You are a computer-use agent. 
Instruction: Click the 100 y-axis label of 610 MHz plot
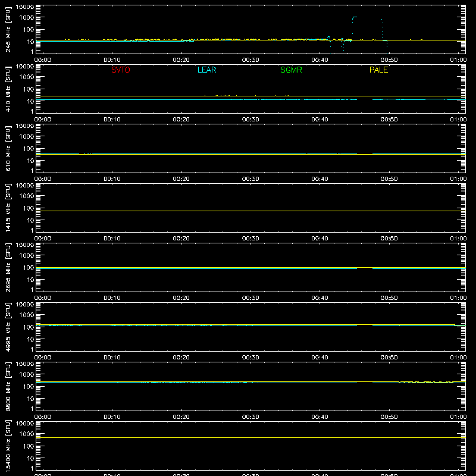(x=29, y=149)
